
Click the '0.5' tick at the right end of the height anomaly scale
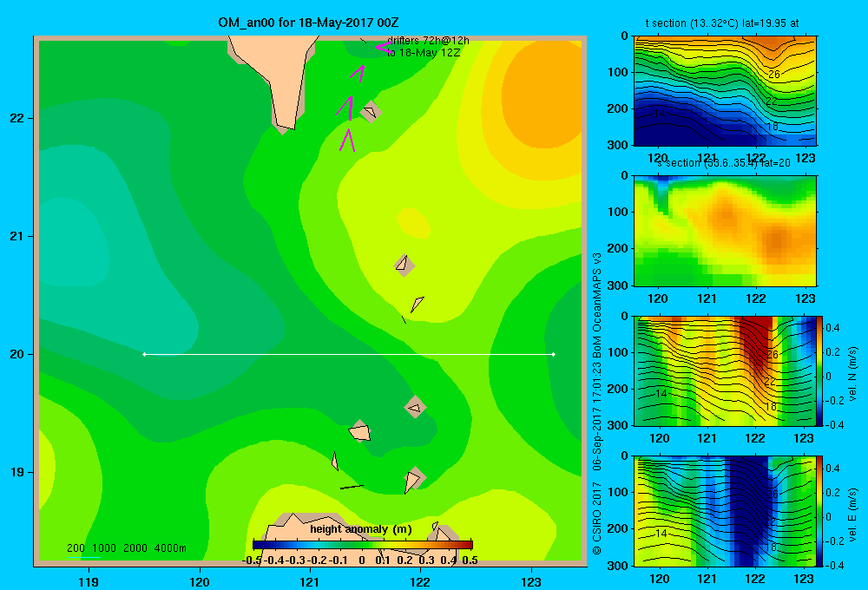(470, 560)
